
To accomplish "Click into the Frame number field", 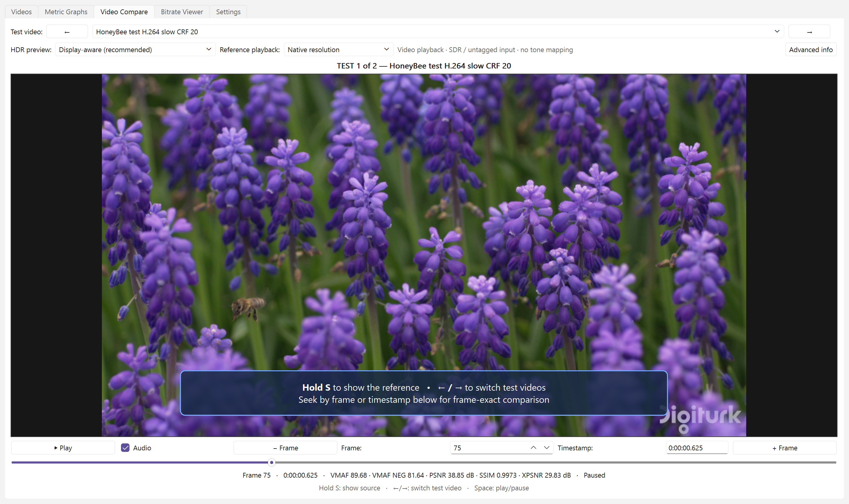I will (x=489, y=448).
